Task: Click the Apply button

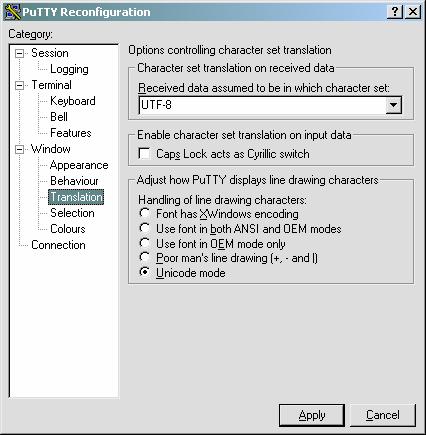Action: pos(312,415)
